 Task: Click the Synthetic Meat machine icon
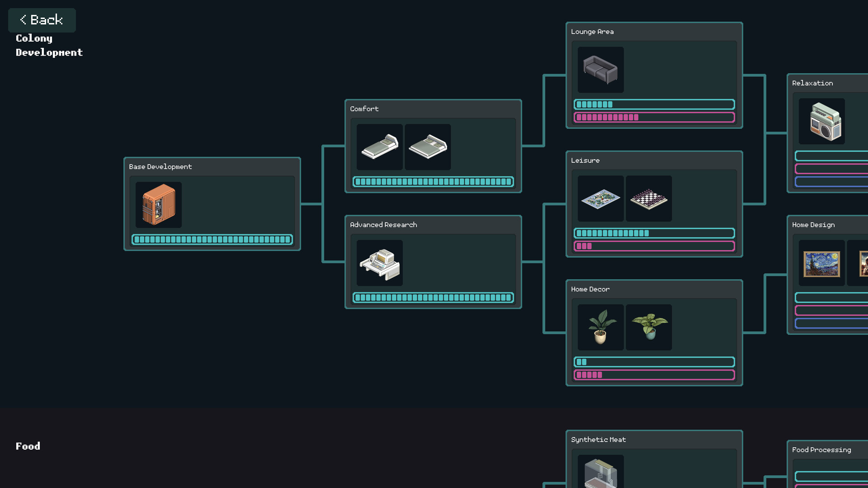click(600, 472)
